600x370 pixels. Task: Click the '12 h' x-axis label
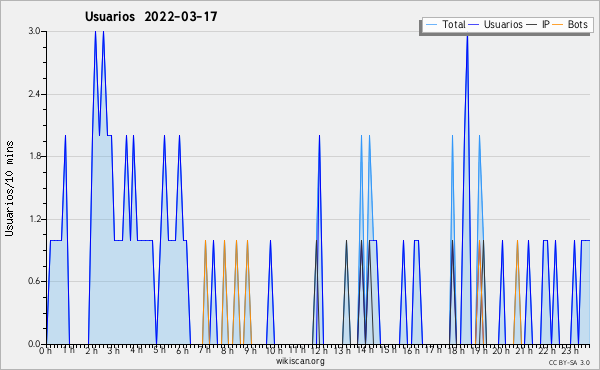pyautogui.click(x=319, y=351)
